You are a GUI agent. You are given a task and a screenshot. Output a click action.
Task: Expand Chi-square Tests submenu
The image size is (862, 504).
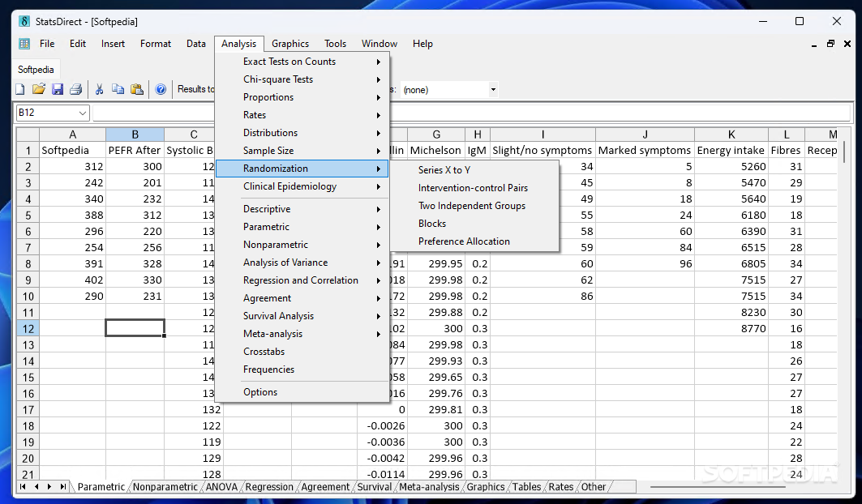tap(302, 79)
